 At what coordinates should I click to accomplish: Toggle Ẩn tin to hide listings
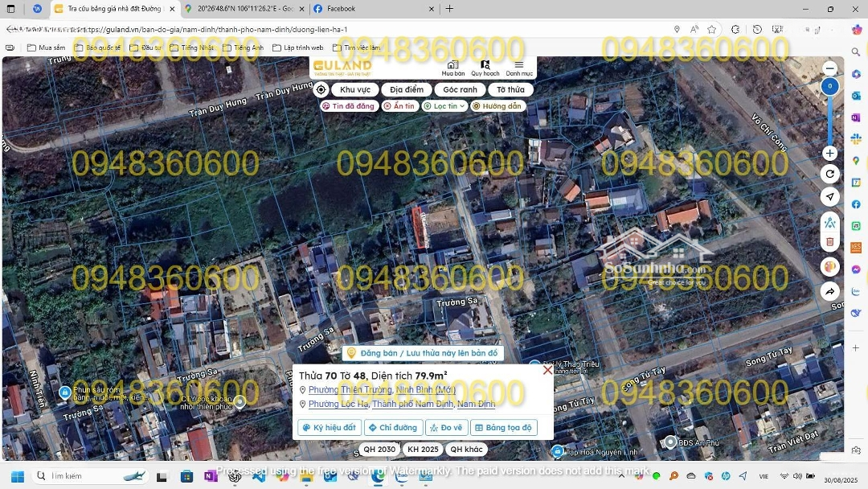coord(399,106)
